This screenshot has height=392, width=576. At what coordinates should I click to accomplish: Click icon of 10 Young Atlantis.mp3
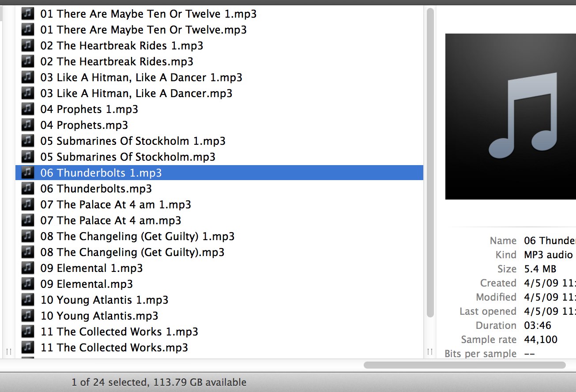click(x=27, y=316)
